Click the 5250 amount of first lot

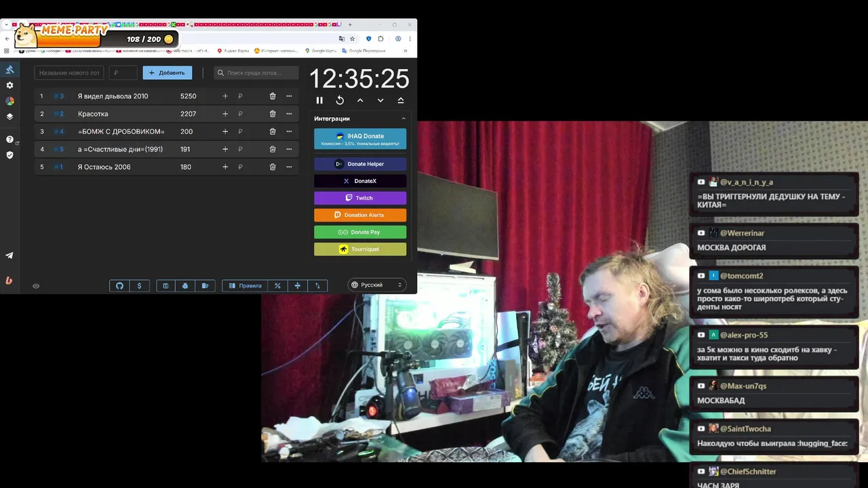click(x=189, y=96)
